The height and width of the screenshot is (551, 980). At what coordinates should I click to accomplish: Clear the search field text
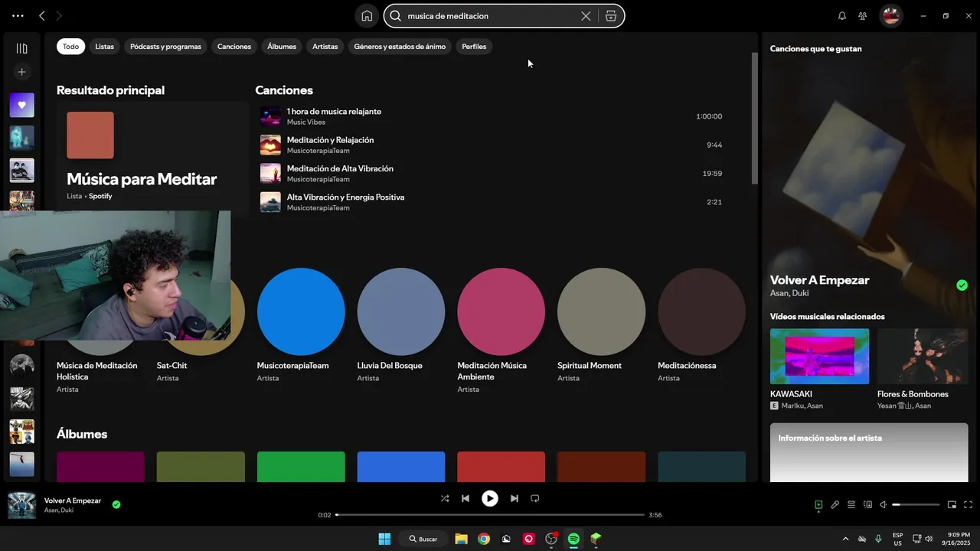pyautogui.click(x=586, y=15)
